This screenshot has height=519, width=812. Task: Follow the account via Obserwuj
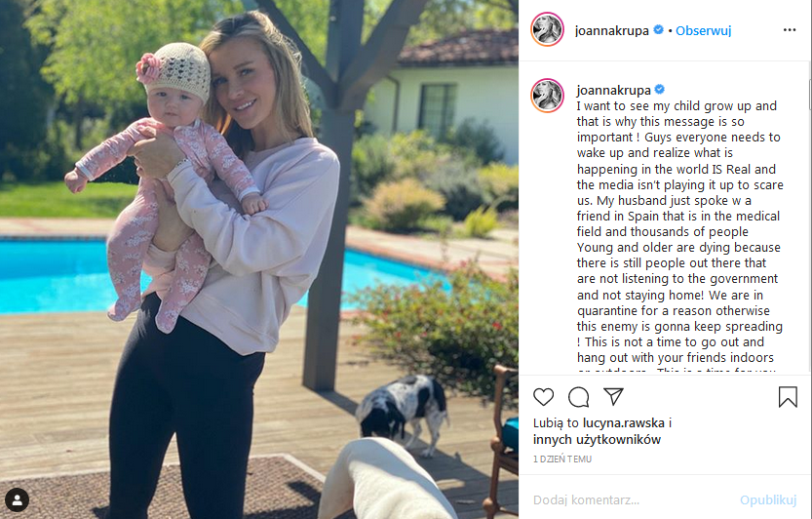tap(703, 30)
